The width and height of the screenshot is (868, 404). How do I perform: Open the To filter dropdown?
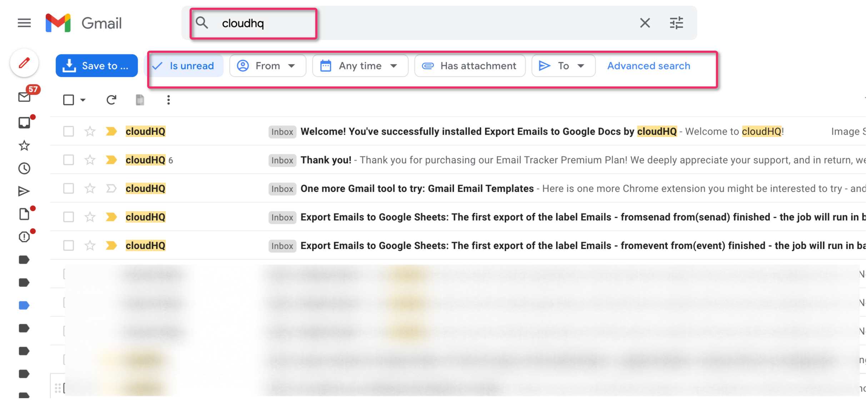(x=563, y=66)
